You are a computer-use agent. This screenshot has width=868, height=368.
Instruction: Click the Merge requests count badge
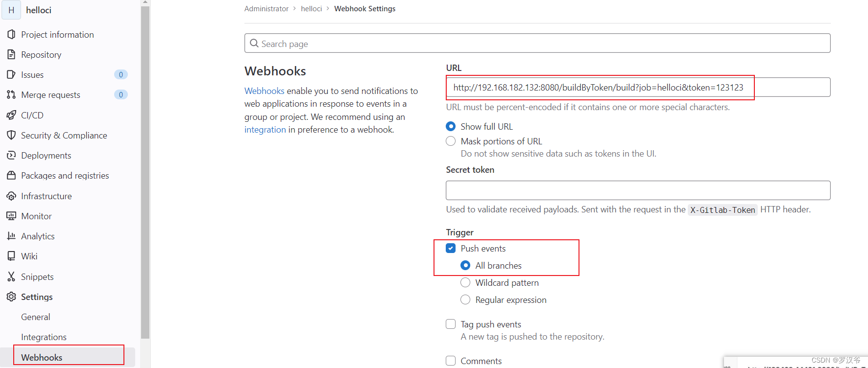point(121,94)
